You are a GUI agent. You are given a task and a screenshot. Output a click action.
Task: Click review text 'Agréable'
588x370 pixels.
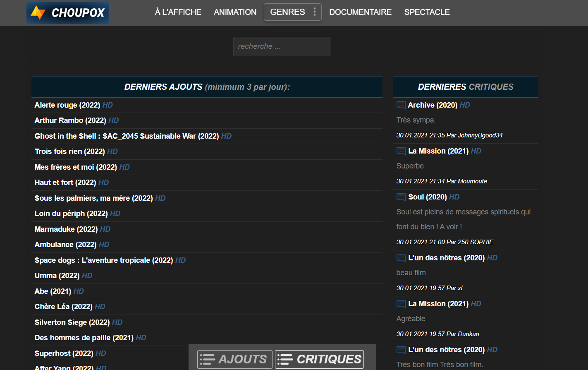pyautogui.click(x=411, y=319)
